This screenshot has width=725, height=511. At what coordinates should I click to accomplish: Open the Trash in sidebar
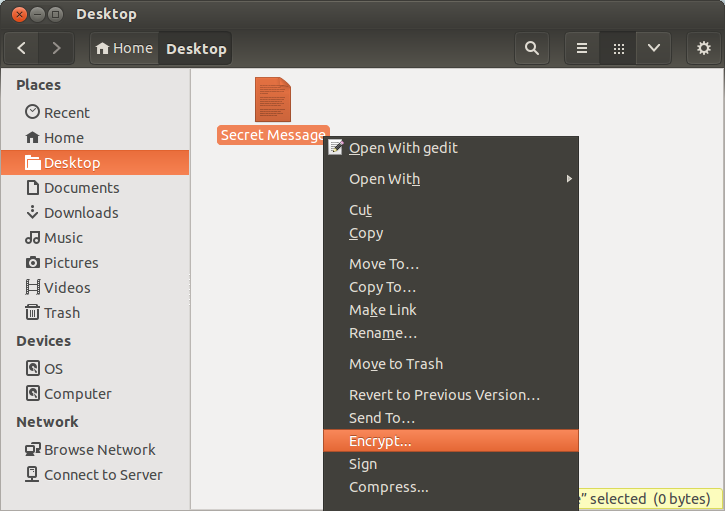[x=61, y=313]
